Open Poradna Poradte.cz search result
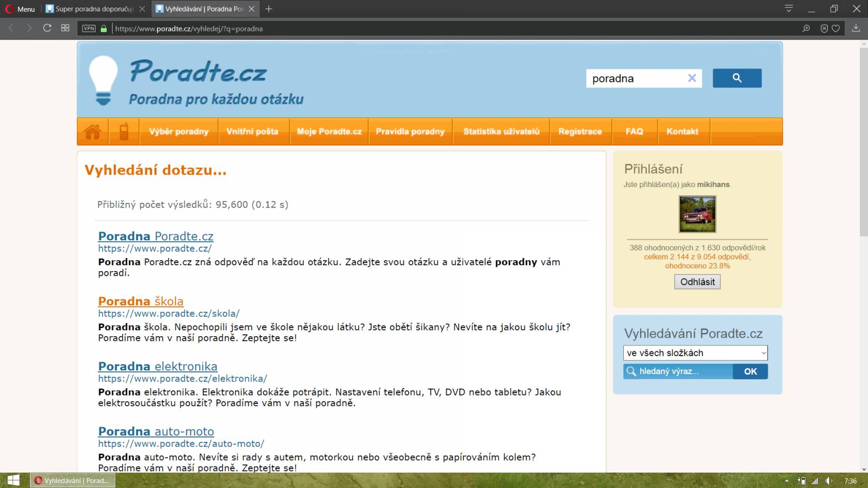This screenshot has width=868, height=488. coord(156,236)
